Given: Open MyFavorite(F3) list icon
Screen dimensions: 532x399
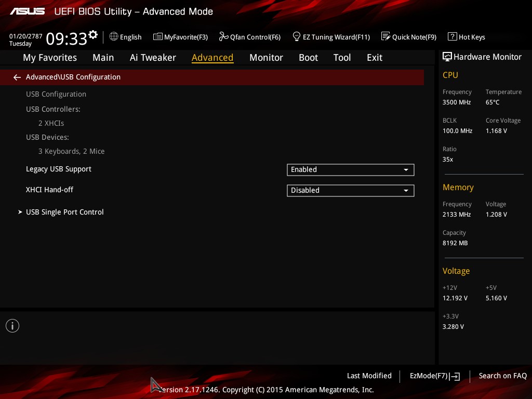Looking at the screenshot, I should (x=158, y=37).
